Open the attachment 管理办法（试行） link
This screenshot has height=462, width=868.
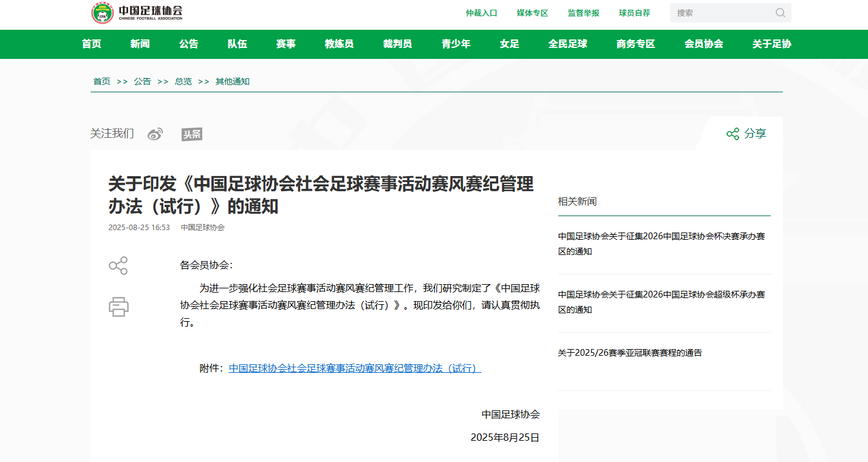[x=355, y=369]
